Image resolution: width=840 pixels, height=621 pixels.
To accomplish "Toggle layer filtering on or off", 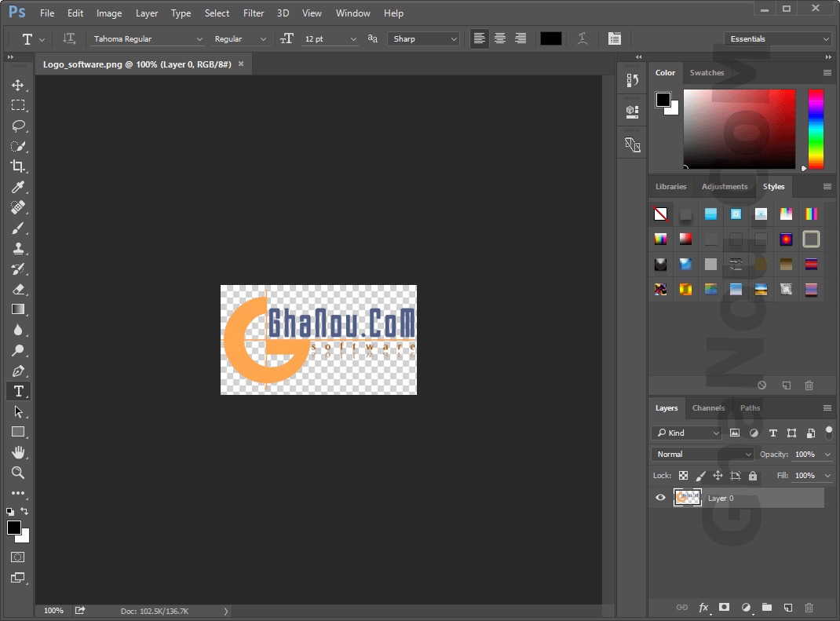I will 829,433.
